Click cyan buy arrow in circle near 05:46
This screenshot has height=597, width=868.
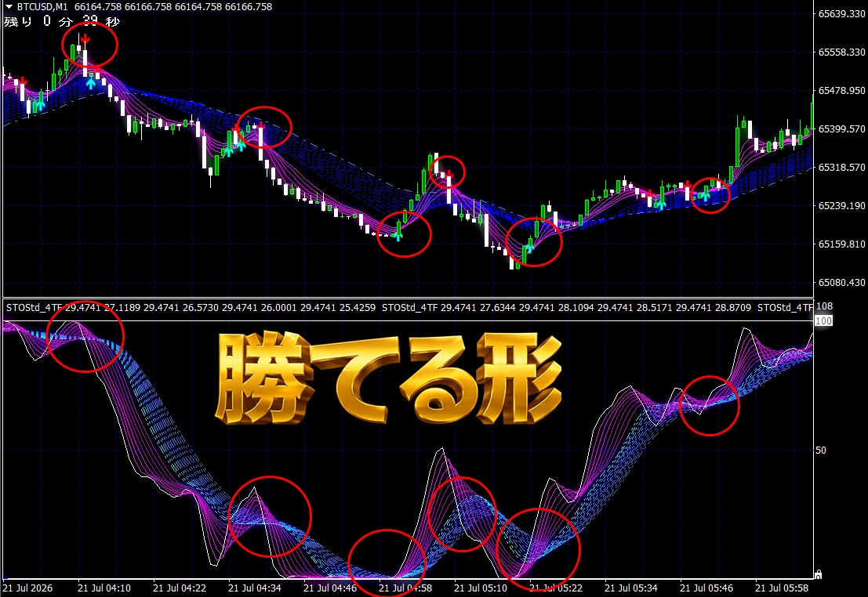point(706,196)
